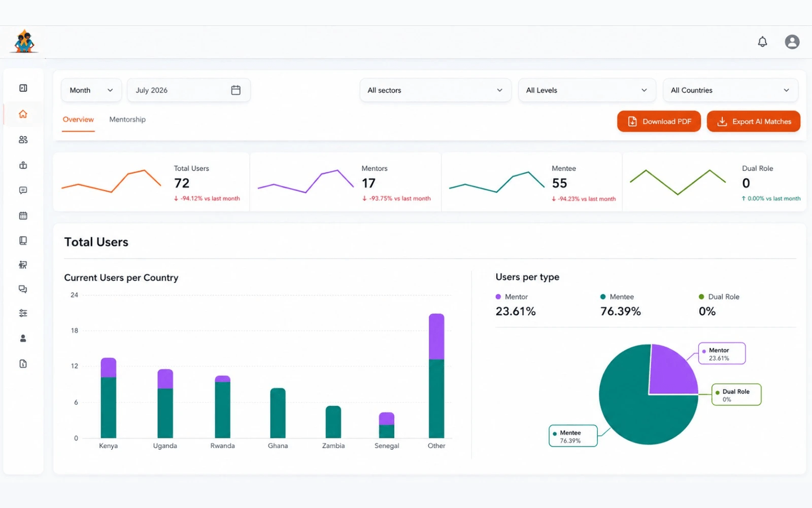Open the sliders settings icon in sidebar

pyautogui.click(x=23, y=313)
